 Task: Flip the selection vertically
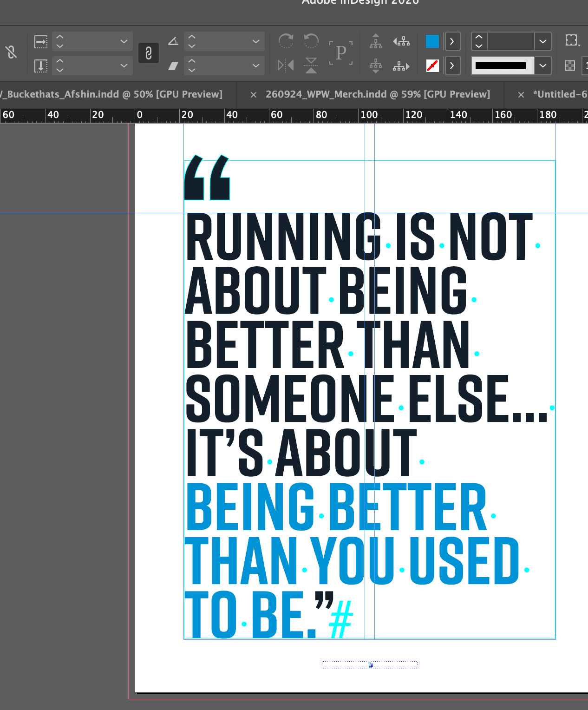coord(311,66)
